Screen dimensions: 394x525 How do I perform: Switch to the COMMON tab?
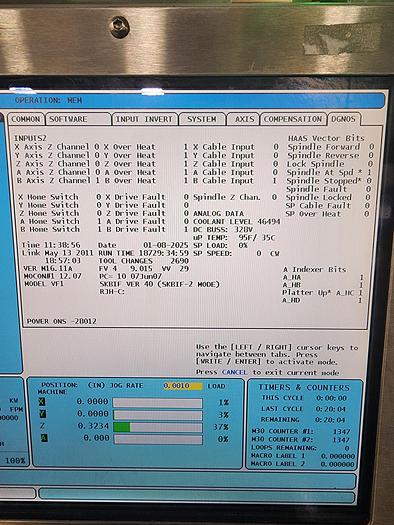(x=25, y=119)
